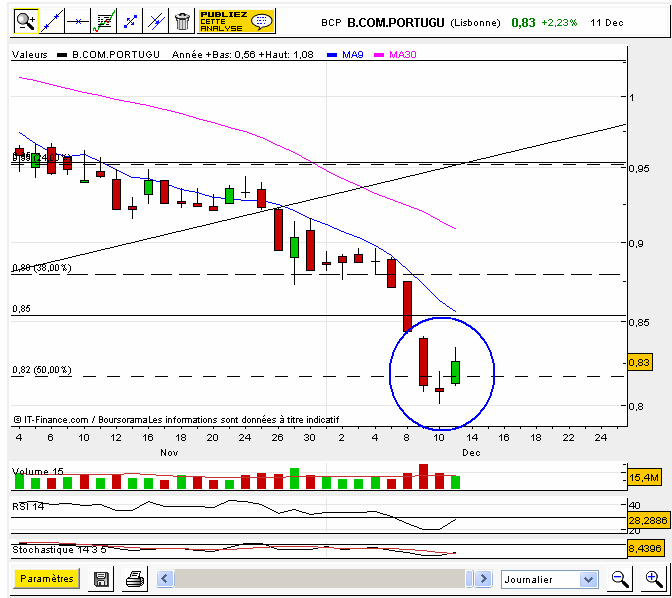Click the Année +Bas: 0,56 +Haut: 1,08 text
Image resolution: width=672 pixels, height=598 pixels.
[243, 54]
